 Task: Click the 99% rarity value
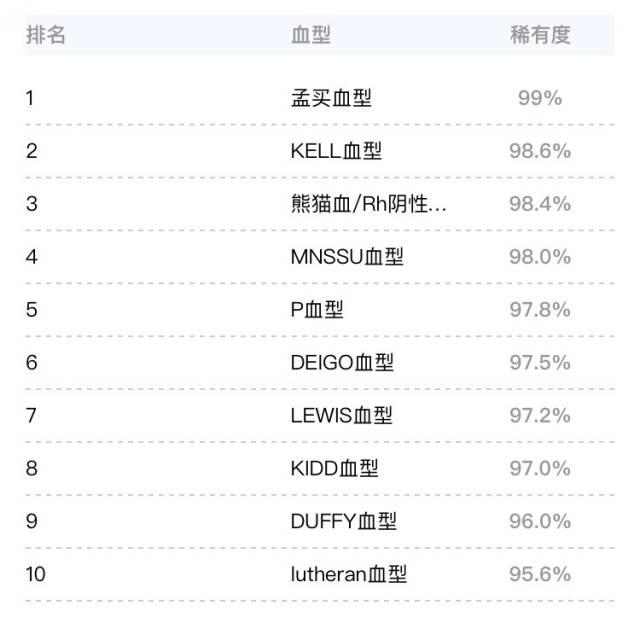540,98
